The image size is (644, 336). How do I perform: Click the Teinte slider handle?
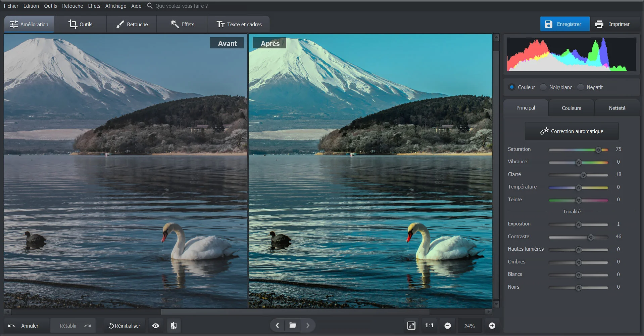click(579, 200)
